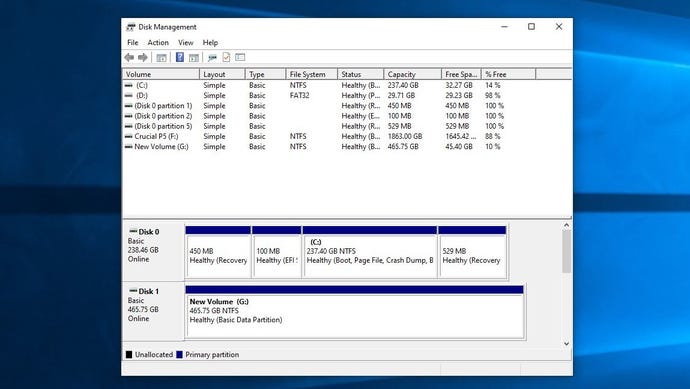Sort by the File System column header
This screenshot has width=690, height=389.
(x=312, y=74)
